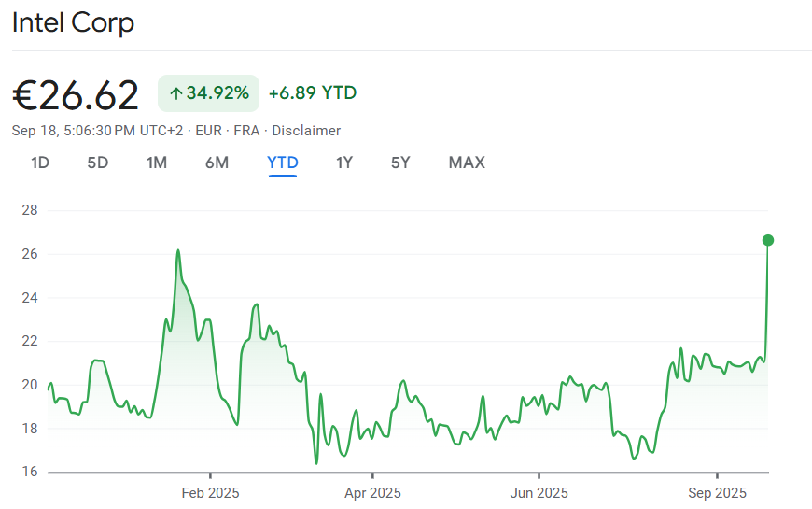This screenshot has width=812, height=509.
Task: Show the 1M chart range
Action: coord(157,163)
